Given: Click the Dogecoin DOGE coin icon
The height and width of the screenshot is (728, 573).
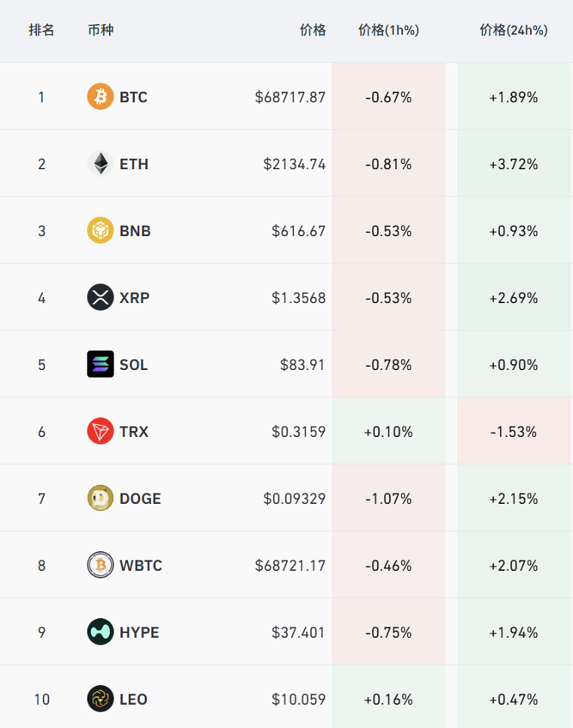Looking at the screenshot, I should coord(101,499).
